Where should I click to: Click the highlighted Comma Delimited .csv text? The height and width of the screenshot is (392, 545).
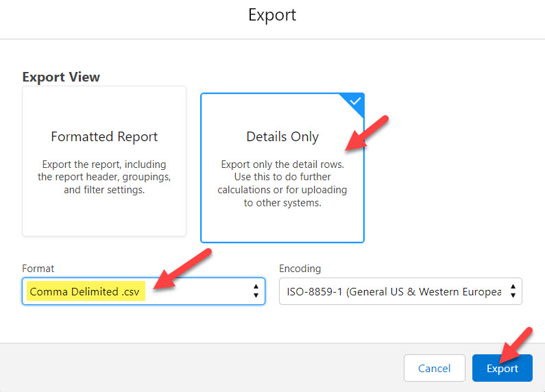[x=84, y=291]
